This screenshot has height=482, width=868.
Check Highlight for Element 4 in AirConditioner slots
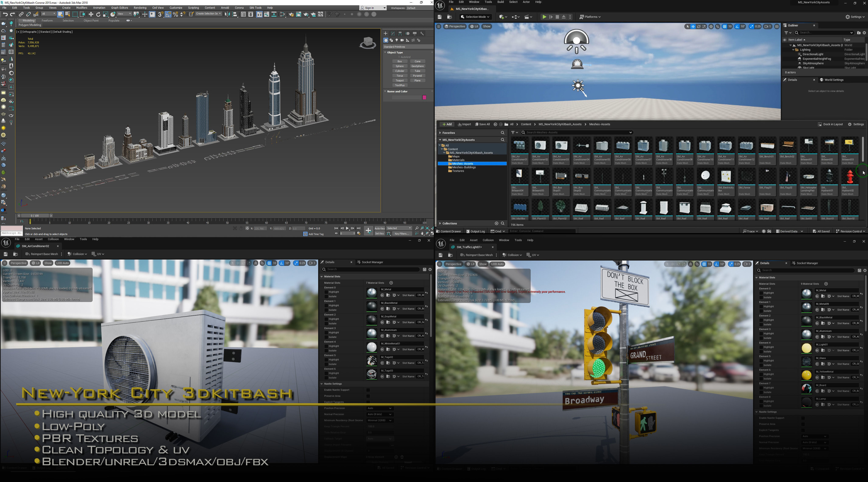point(326,346)
